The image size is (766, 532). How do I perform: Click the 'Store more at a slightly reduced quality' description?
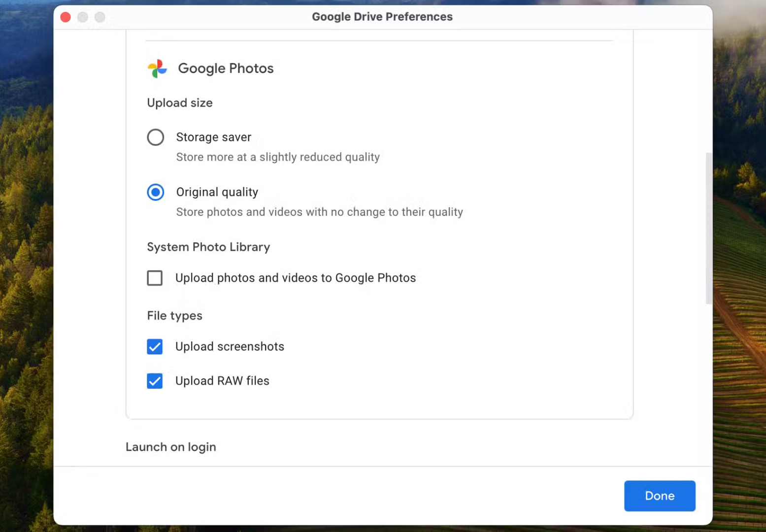[x=278, y=157]
